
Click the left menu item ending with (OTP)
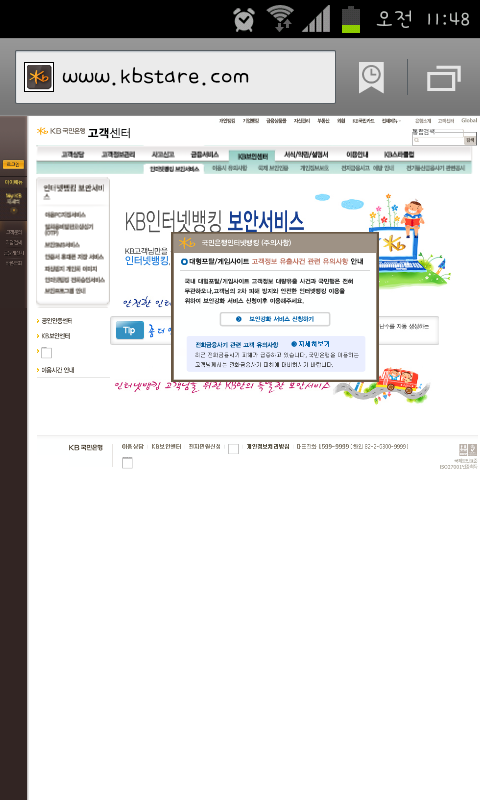point(69,229)
